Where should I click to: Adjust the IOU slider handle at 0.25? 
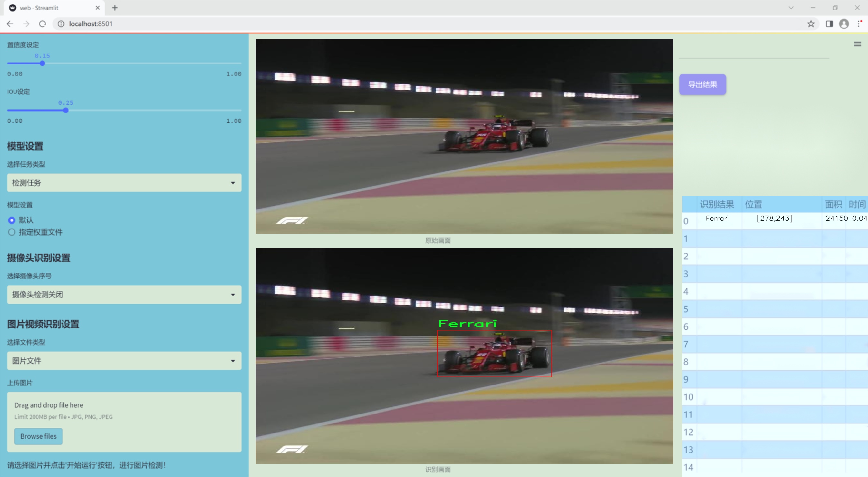66,110
